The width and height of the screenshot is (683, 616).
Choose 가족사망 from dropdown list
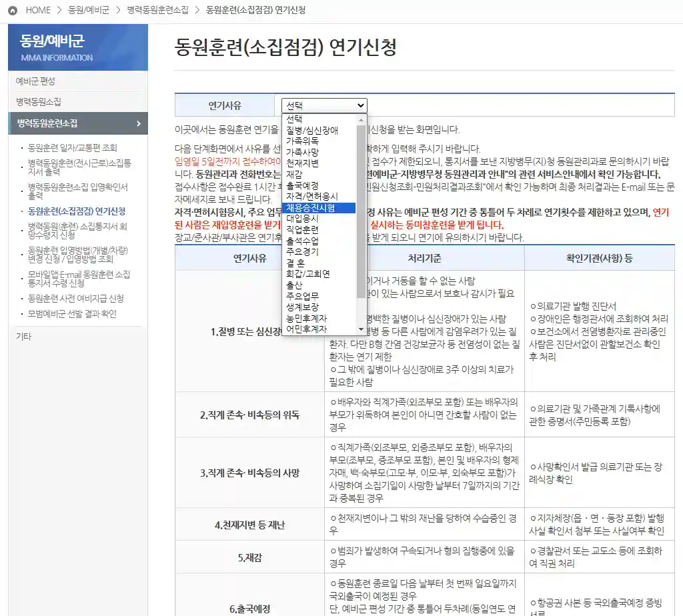tap(319, 153)
